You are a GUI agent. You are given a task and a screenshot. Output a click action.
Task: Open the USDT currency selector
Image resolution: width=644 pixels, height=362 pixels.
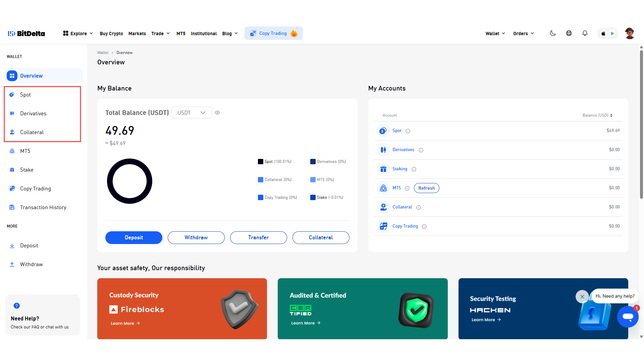pyautogui.click(x=192, y=113)
